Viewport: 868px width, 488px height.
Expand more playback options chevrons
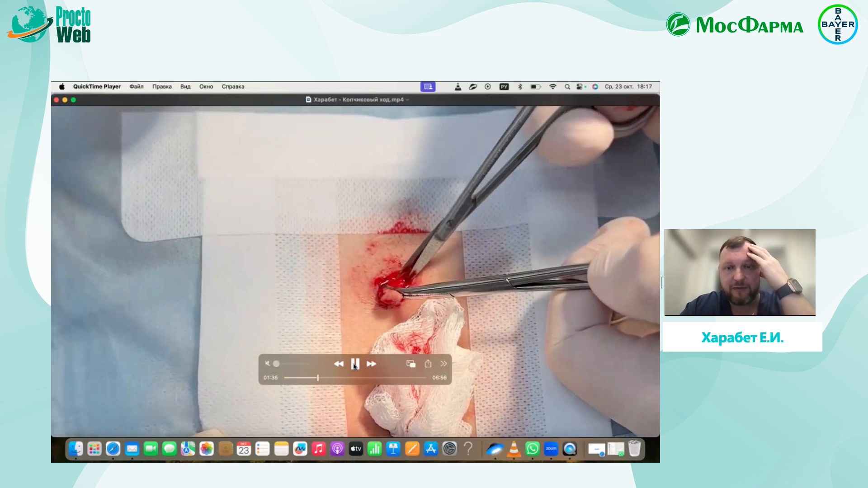tap(443, 364)
